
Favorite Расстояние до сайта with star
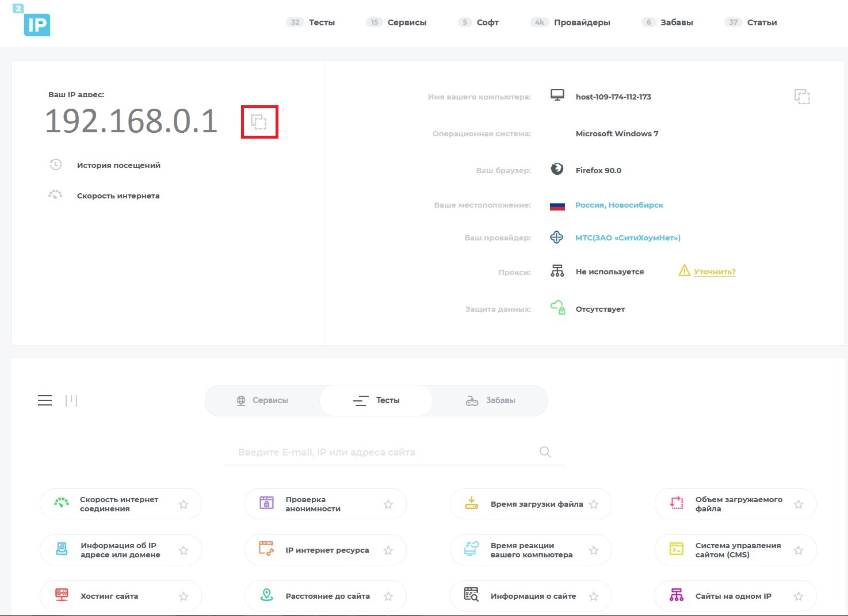coord(388,596)
